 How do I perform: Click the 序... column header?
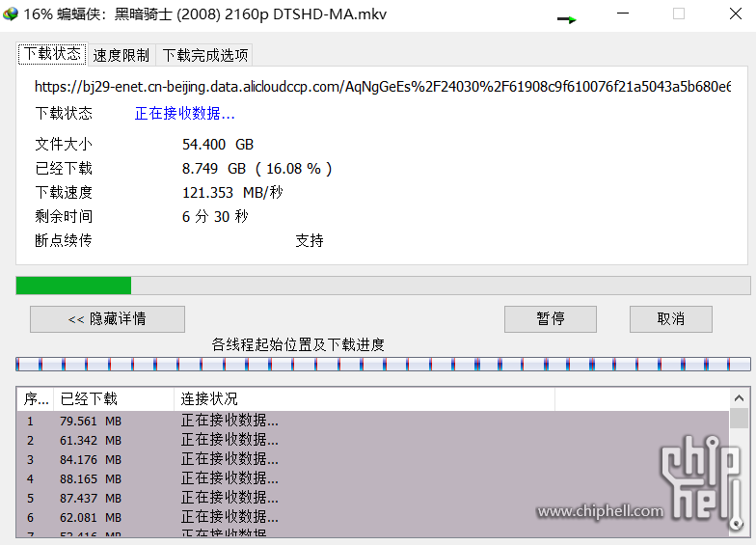(x=36, y=399)
